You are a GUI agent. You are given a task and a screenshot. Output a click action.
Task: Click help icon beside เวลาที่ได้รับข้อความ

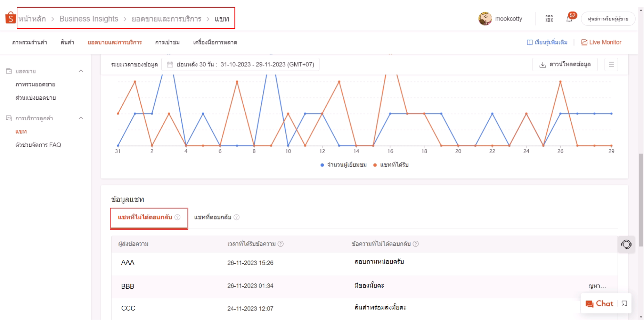pyautogui.click(x=281, y=244)
